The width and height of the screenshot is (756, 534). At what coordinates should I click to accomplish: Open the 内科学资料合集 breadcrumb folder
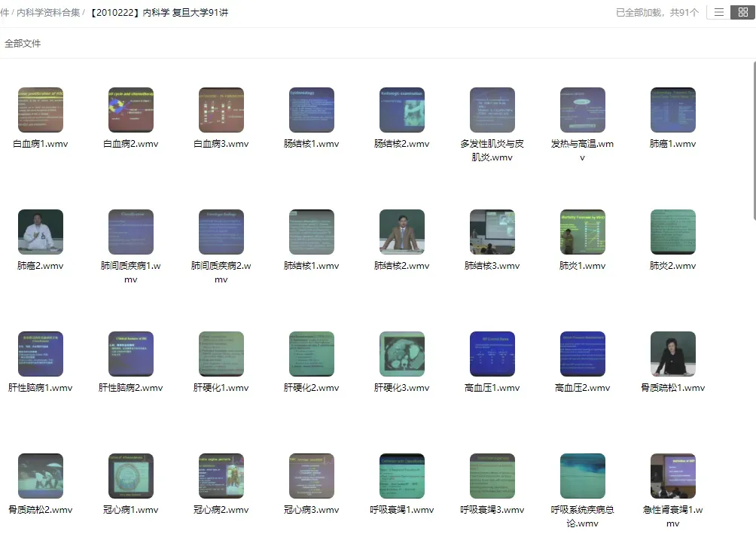(48, 13)
